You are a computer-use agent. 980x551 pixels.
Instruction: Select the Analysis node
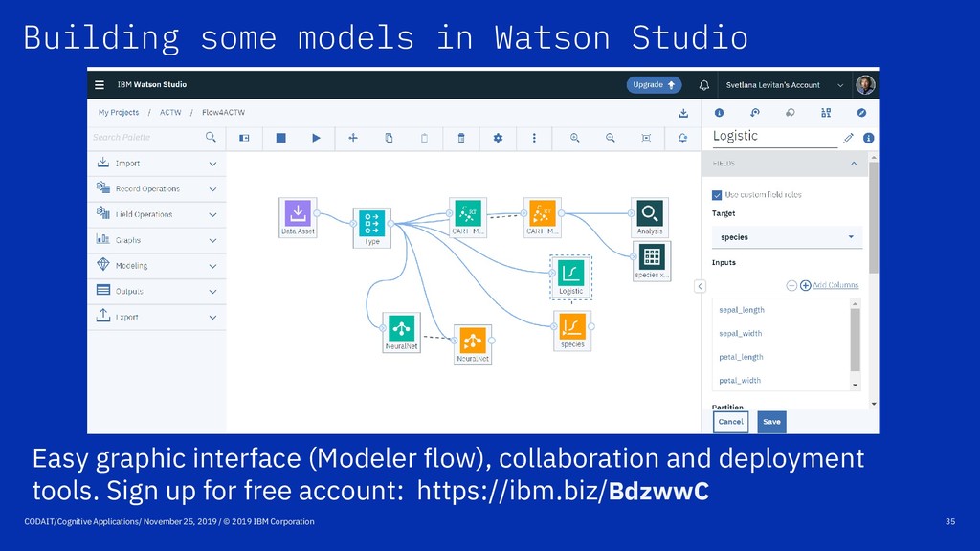(650, 217)
